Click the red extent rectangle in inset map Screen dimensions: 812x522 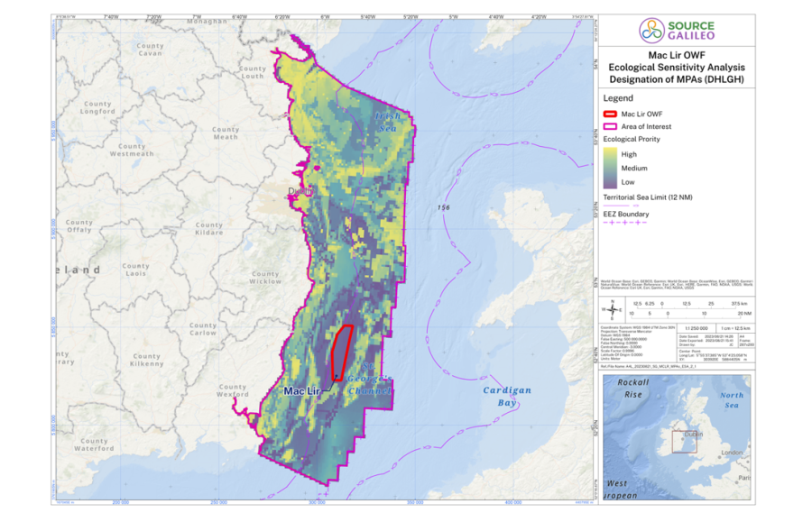point(684,442)
